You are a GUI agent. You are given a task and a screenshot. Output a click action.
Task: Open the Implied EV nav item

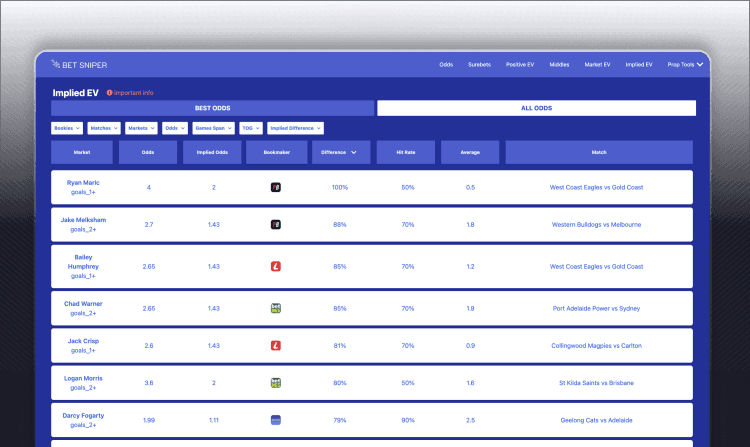pos(639,65)
